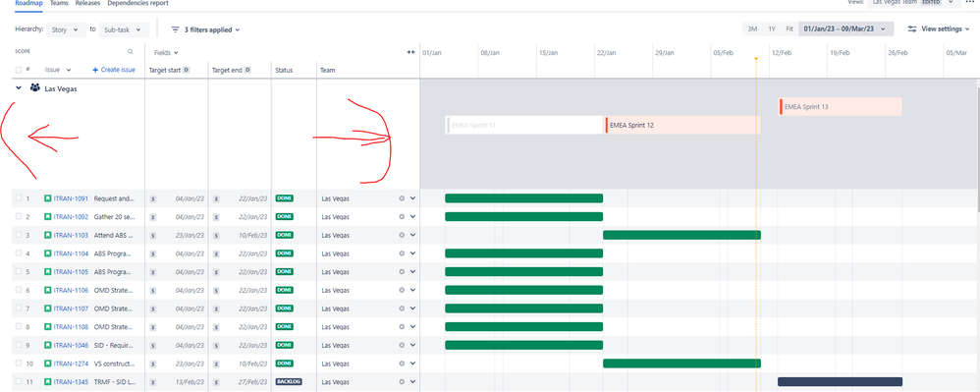
Task: Click the D badge next to Target start
Action: pos(187,70)
